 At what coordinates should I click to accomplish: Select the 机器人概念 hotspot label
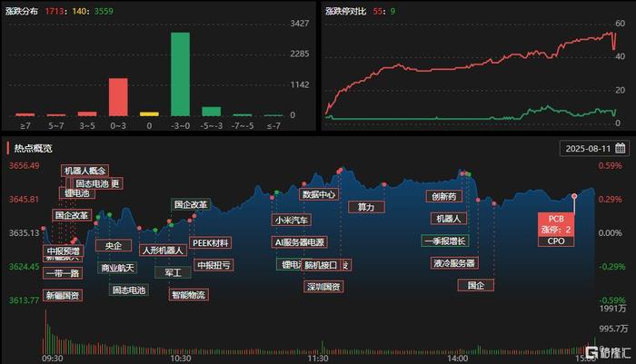click(84, 171)
